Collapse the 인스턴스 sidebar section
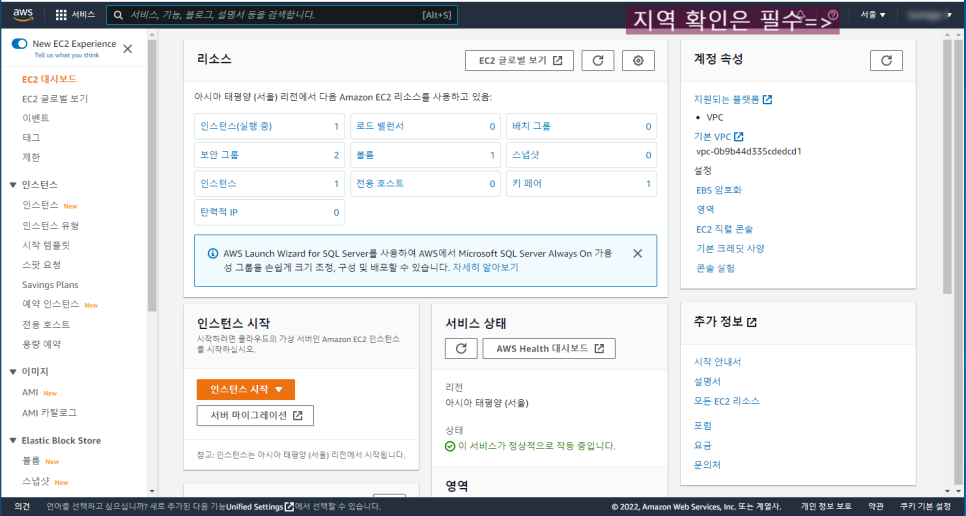This screenshot has width=966, height=516. coord(13,185)
